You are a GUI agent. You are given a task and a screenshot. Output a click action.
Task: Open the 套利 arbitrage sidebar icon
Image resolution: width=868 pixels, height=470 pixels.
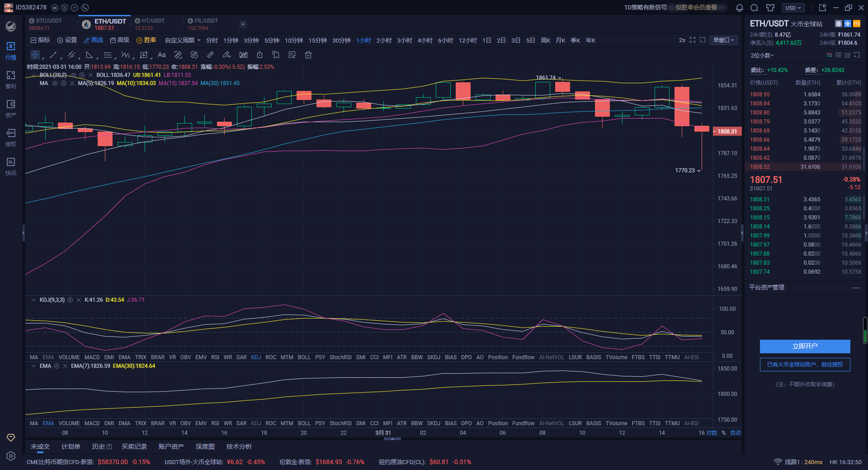[x=11, y=80]
